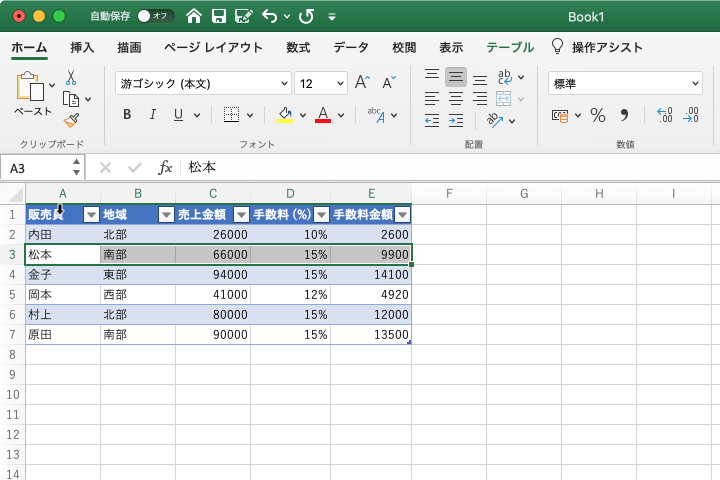Open the 地域 column filter dropdown

click(x=166, y=215)
